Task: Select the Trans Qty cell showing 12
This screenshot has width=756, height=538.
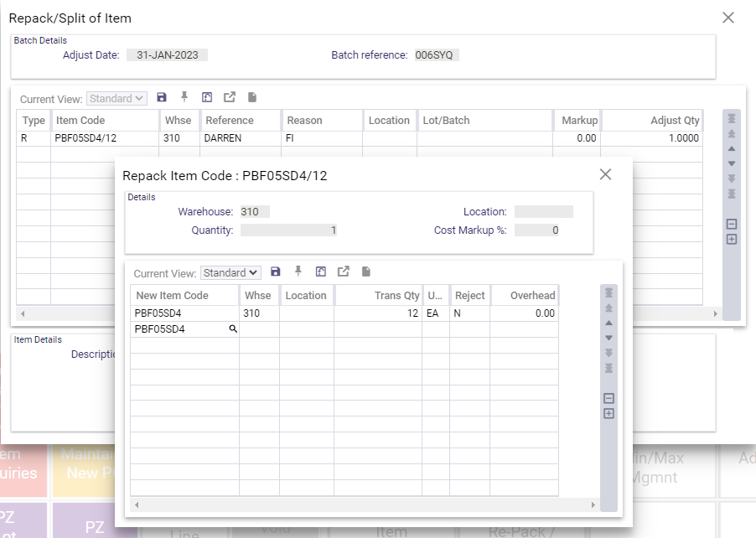Action: tap(378, 313)
